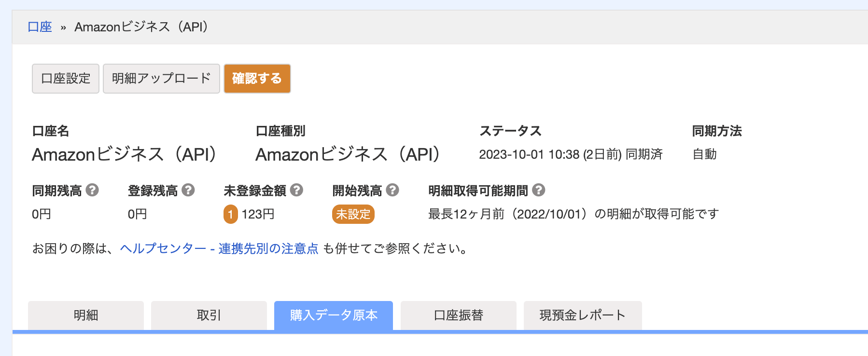Open 口座設定 settings

coord(65,78)
